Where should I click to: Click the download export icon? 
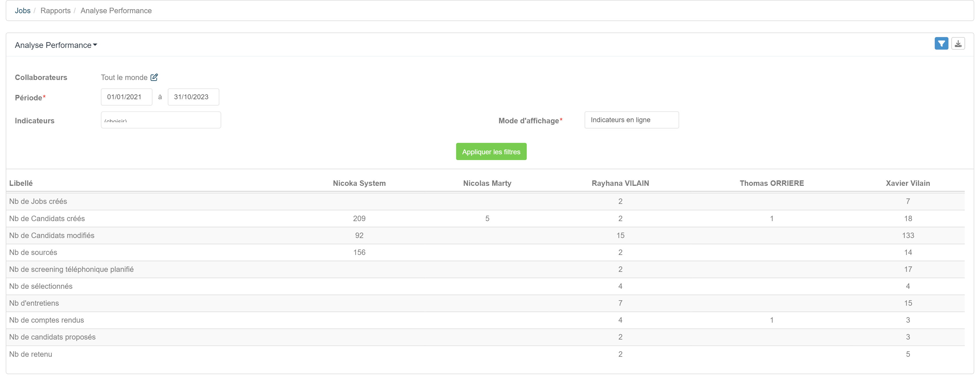click(958, 44)
